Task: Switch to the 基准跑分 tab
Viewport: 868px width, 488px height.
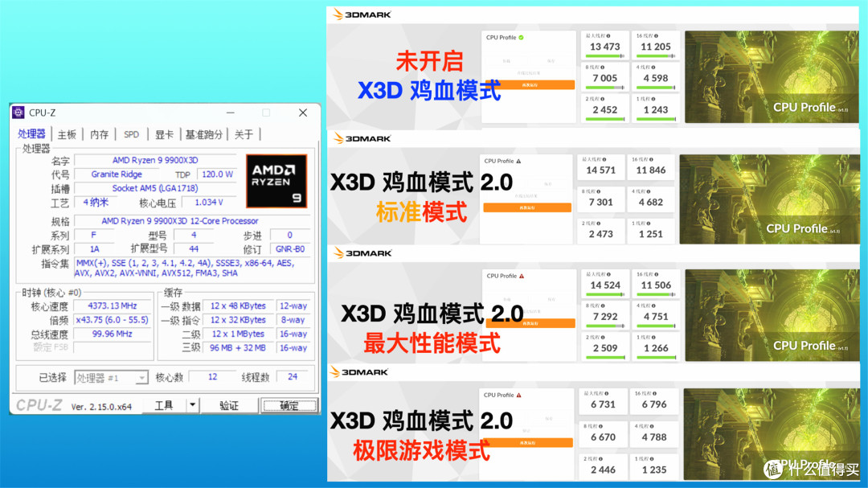Action: (203, 134)
